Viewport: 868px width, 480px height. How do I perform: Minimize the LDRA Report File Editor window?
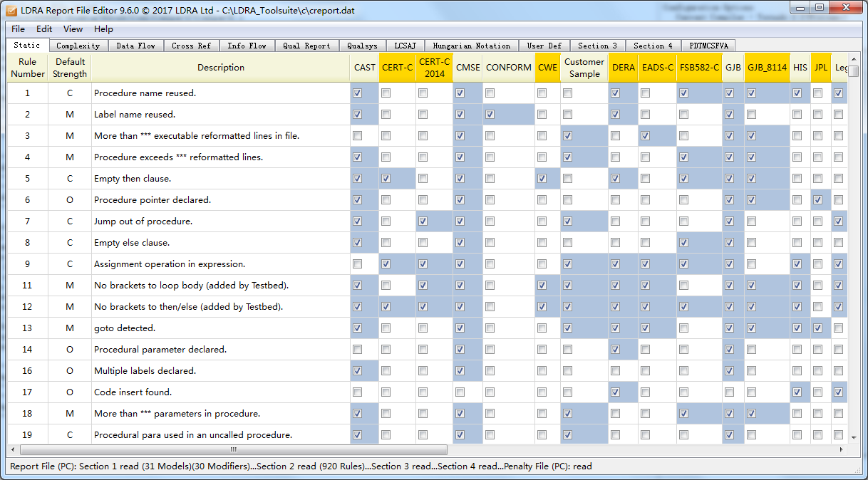pyautogui.click(x=800, y=8)
